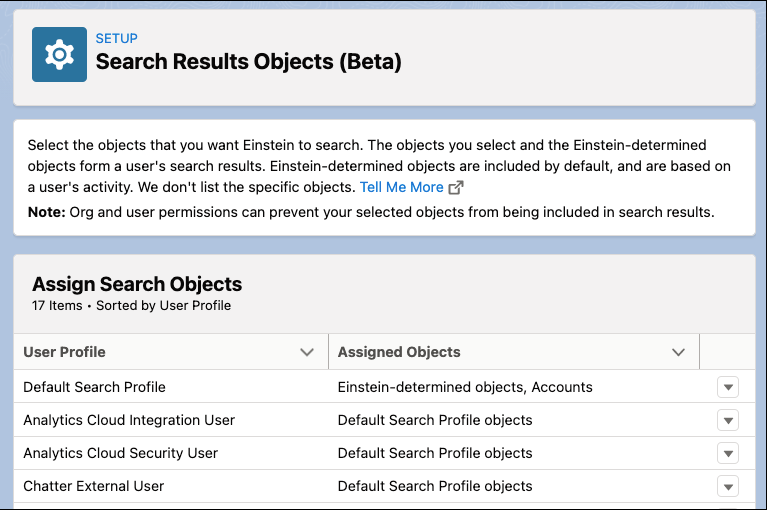Open row actions for Default Search Profile

point(727,388)
